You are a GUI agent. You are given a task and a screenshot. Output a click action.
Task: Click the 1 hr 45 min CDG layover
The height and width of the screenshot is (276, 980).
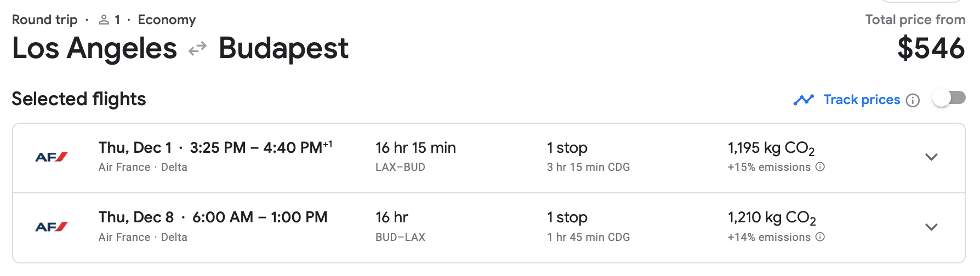tap(588, 237)
